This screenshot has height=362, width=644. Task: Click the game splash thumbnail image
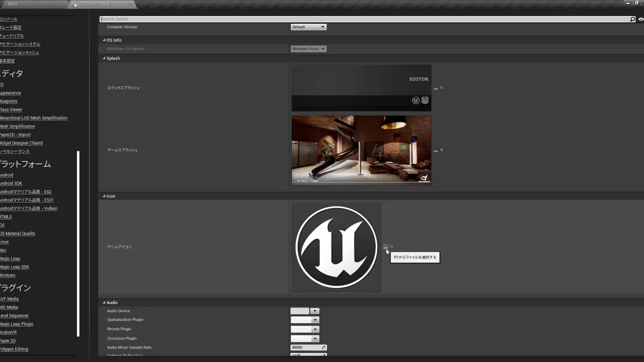361,150
